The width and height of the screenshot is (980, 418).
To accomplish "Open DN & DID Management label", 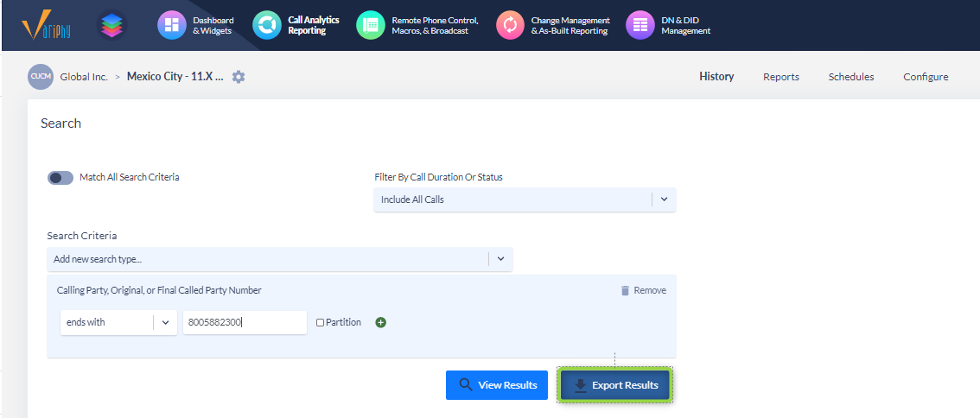I will click(685, 26).
